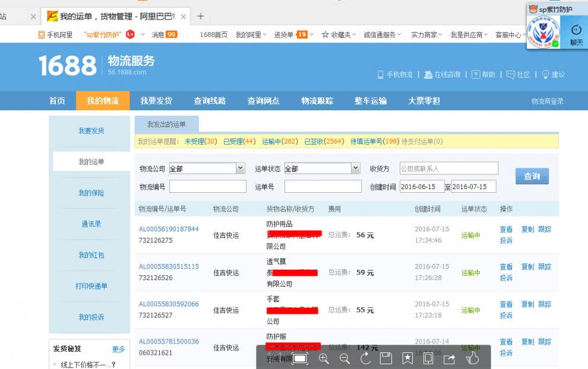Open a new browser tab with plus button
The image size is (588, 369).
coord(200,16)
